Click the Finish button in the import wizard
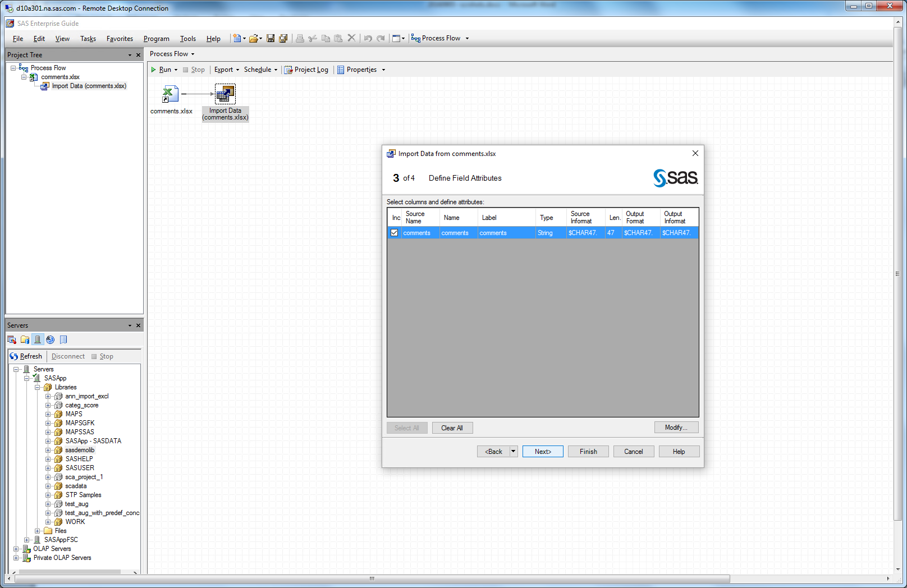This screenshot has width=907, height=588. 588,452
